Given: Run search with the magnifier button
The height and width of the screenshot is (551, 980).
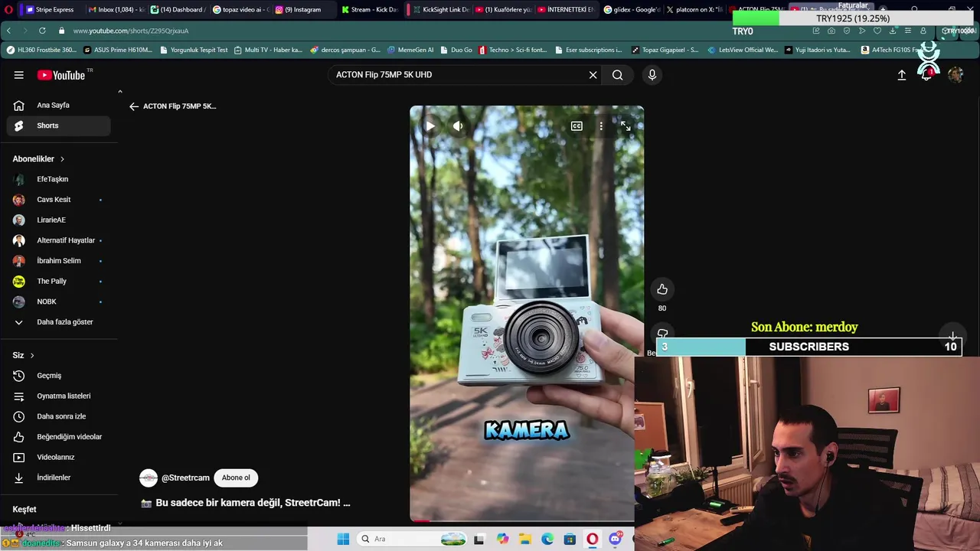Looking at the screenshot, I should tap(617, 75).
